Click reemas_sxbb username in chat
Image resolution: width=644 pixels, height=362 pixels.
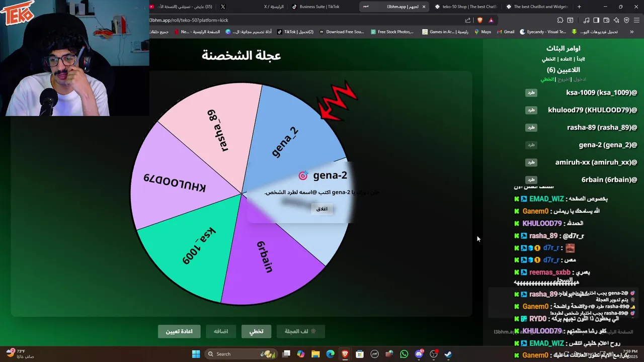[550, 272]
